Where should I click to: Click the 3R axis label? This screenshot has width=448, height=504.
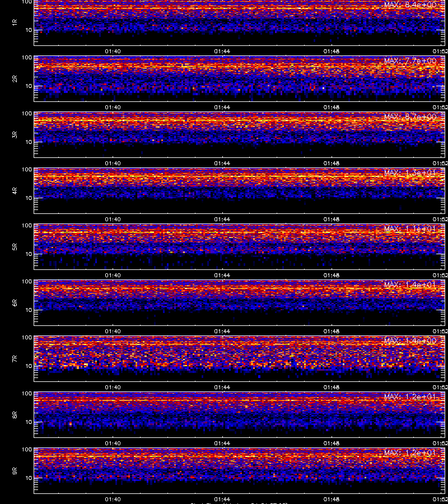tap(15, 134)
